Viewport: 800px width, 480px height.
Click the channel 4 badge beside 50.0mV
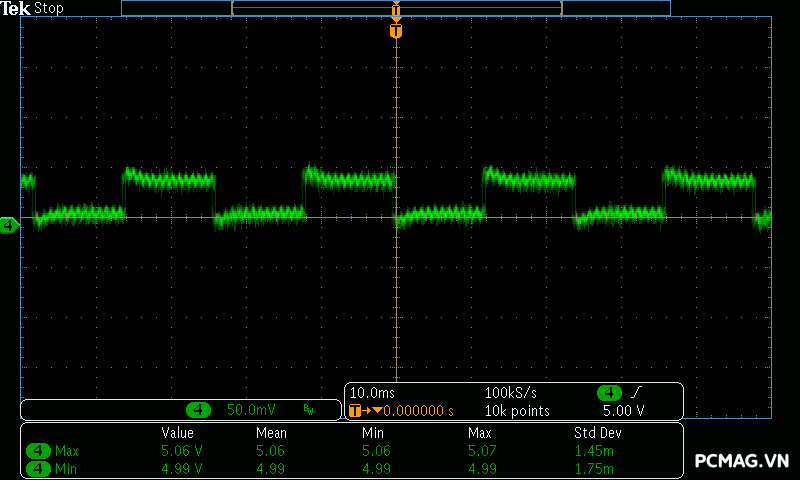199,410
